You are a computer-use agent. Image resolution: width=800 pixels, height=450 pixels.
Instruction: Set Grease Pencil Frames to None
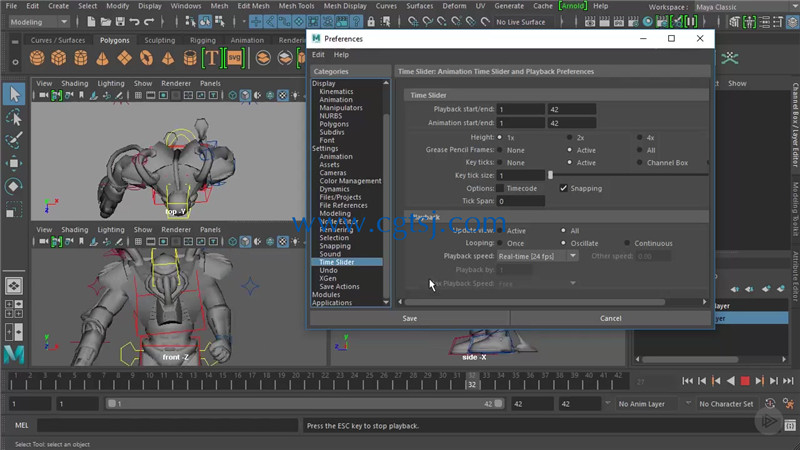click(499, 150)
